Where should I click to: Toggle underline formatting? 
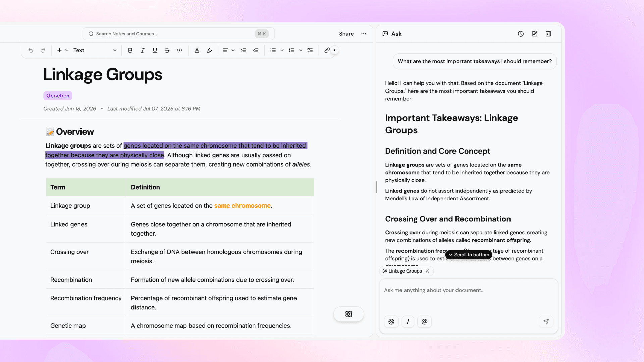point(155,50)
